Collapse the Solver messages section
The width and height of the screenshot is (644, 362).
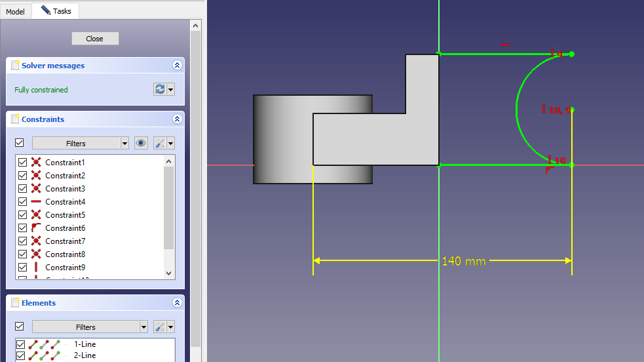click(176, 66)
